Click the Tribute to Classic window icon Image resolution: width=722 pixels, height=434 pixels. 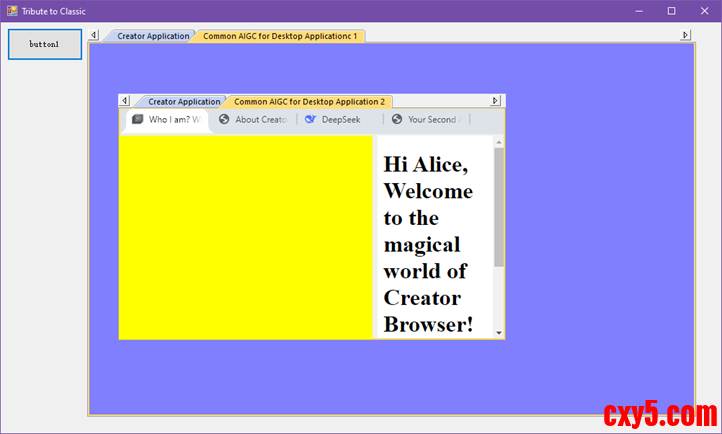click(x=11, y=11)
